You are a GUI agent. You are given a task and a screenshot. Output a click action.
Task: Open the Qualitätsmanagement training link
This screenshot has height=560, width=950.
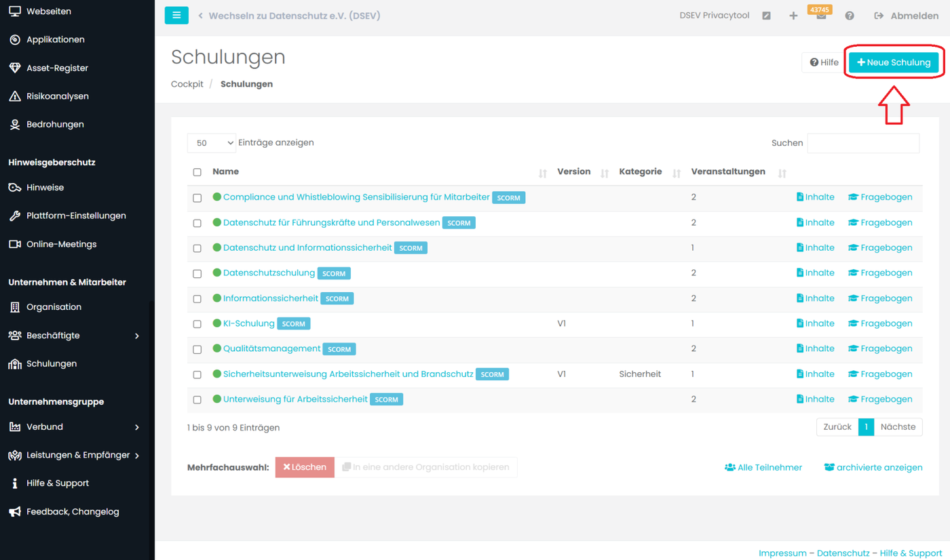click(271, 348)
